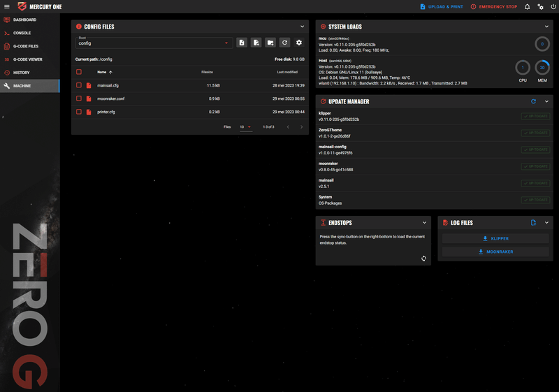The image size is (559, 392).
Task: Tick checkbox for mainsail.cfg
Action: pos(79,85)
